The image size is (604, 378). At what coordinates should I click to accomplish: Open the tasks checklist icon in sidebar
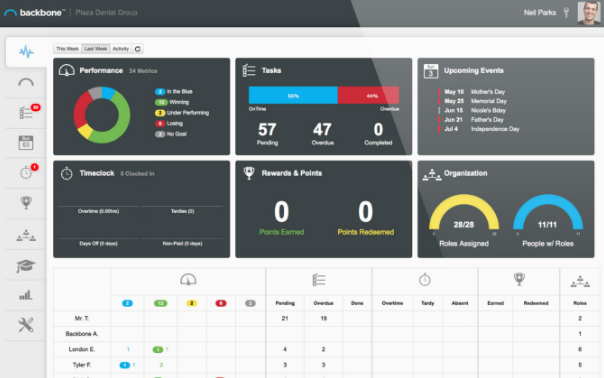[x=26, y=113]
